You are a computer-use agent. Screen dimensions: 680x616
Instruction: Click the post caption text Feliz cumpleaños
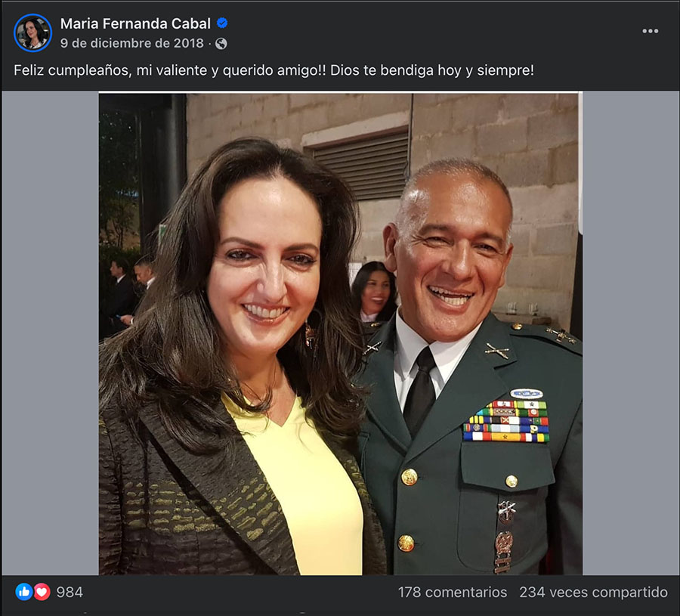[275, 70]
